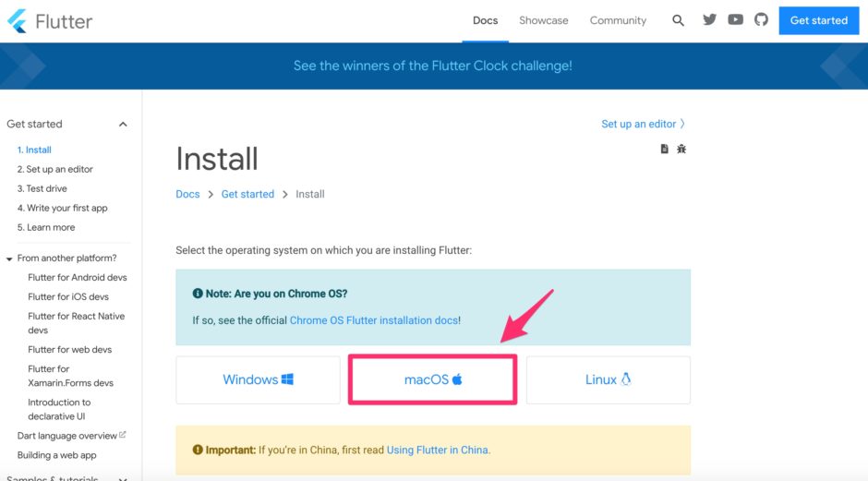This screenshot has width=868, height=481.
Task: Open the search magnifier icon
Action: pyautogui.click(x=679, y=20)
